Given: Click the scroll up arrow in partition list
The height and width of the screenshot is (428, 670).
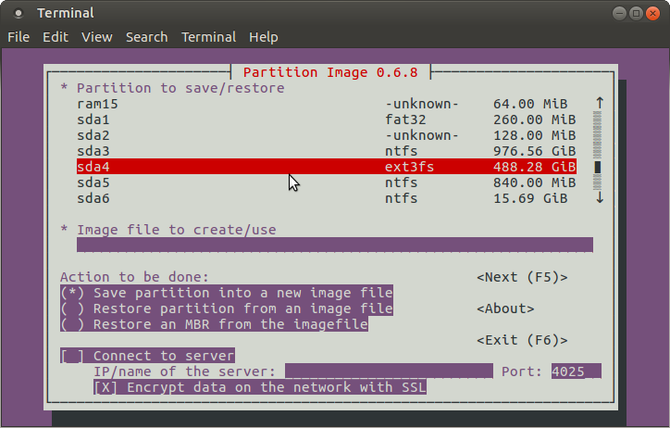Looking at the screenshot, I should 599,103.
